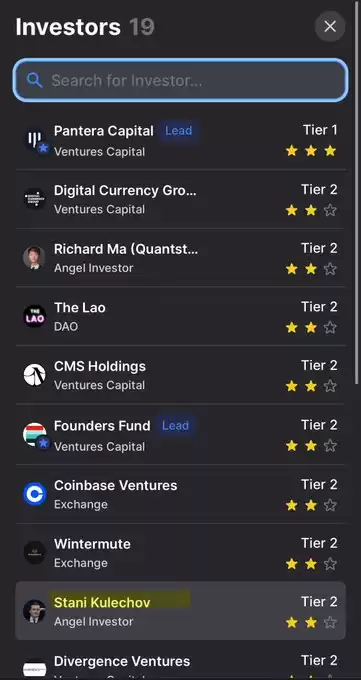Click the Tier 1 star rating for Pantera
The height and width of the screenshot is (680, 361).
point(311,151)
